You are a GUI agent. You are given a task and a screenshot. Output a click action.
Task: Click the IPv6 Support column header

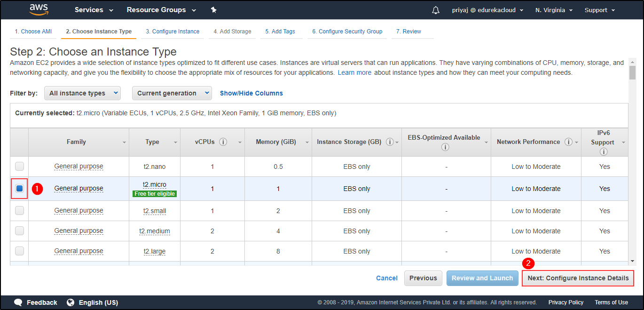tap(605, 142)
